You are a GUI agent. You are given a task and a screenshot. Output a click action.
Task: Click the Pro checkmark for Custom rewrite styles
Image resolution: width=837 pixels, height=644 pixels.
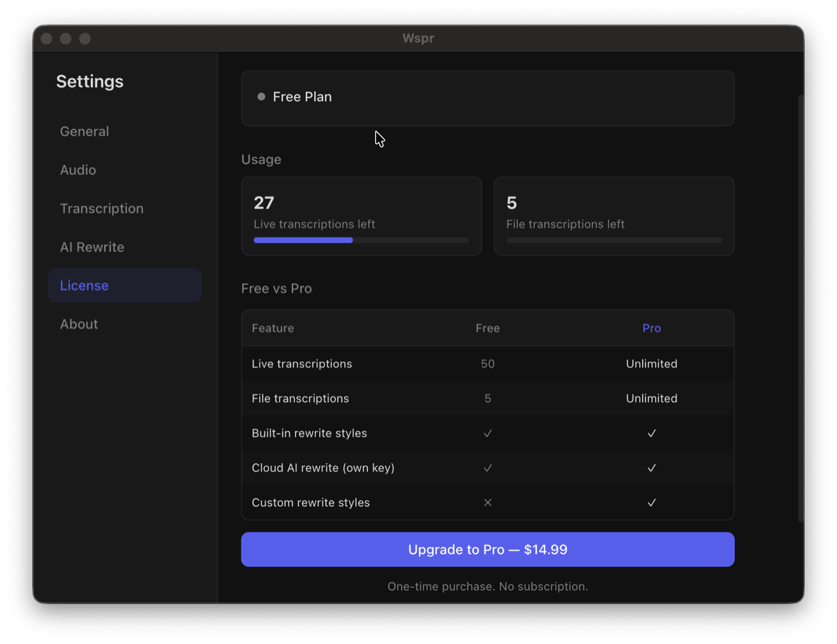click(651, 503)
